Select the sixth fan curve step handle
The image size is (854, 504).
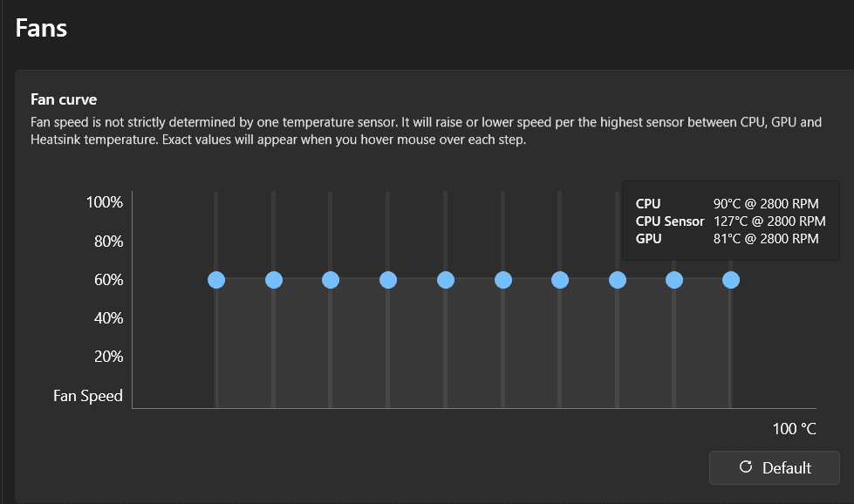tap(502, 280)
